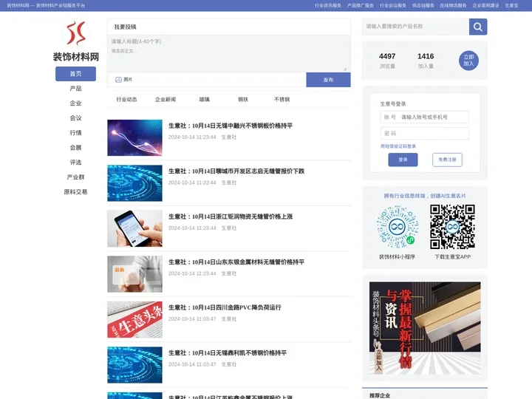Viewport: 532px width, 399px height.
Task: Focus the post title input field
Action: [x=228, y=41]
